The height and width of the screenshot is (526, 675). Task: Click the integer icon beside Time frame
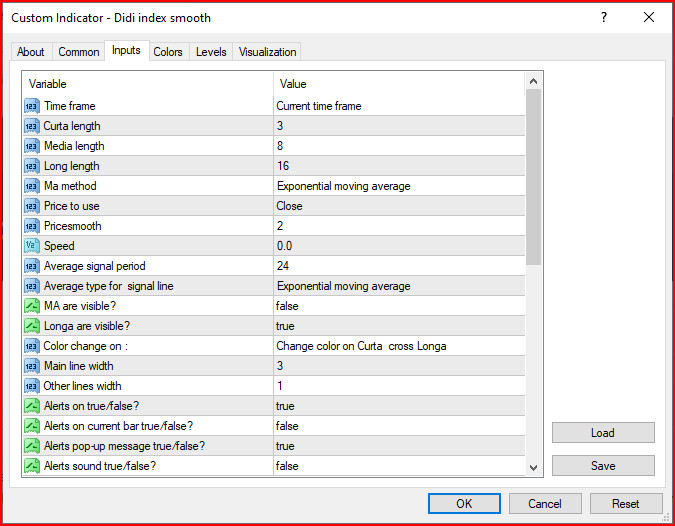31,106
